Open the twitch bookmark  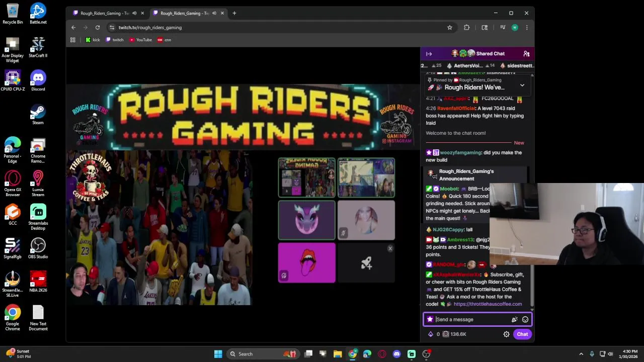115,40
